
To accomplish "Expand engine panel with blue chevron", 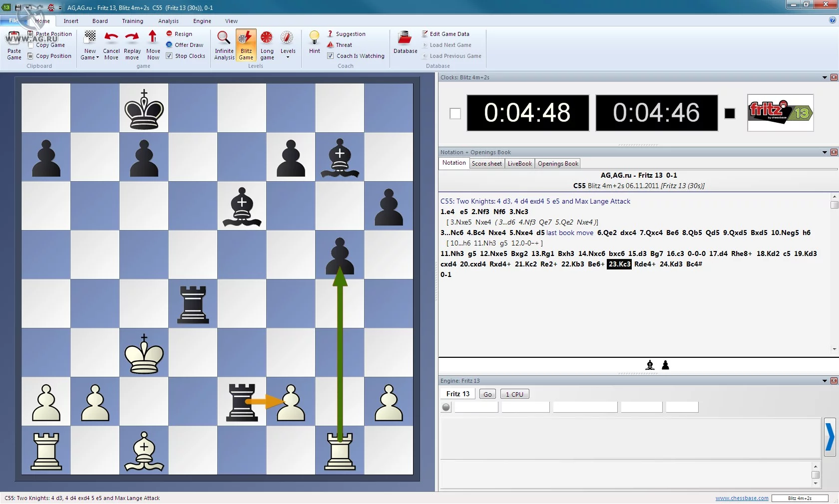I will 830,437.
